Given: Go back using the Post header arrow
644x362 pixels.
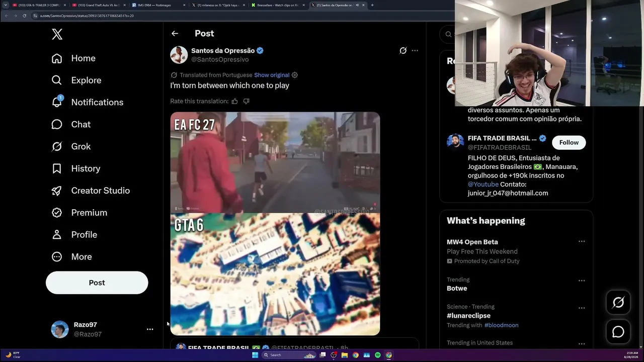Looking at the screenshot, I should (x=175, y=34).
